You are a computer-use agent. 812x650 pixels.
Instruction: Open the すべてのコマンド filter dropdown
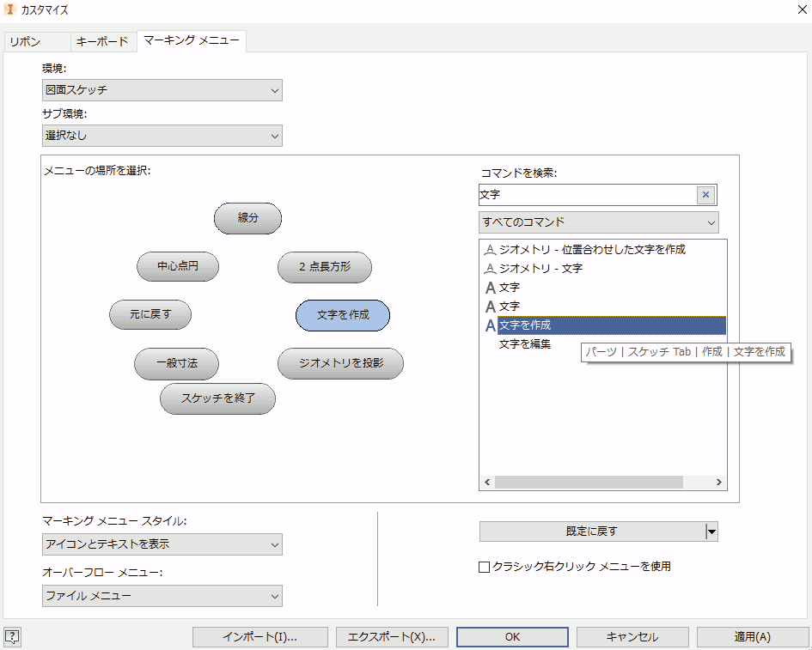click(598, 222)
